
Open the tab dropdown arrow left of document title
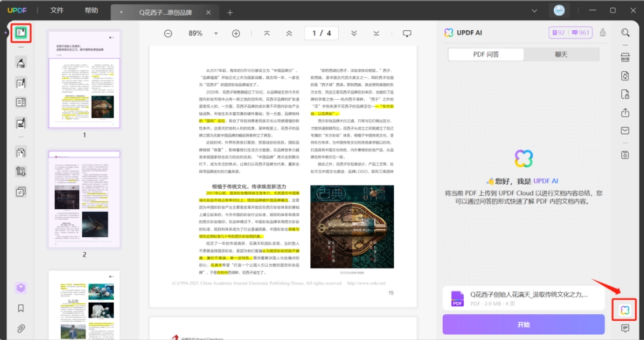[x=121, y=12]
